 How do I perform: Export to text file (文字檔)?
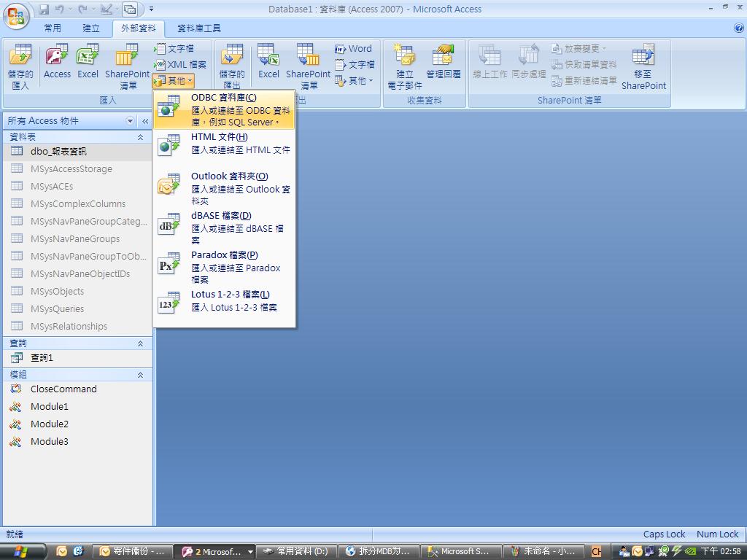click(x=355, y=65)
